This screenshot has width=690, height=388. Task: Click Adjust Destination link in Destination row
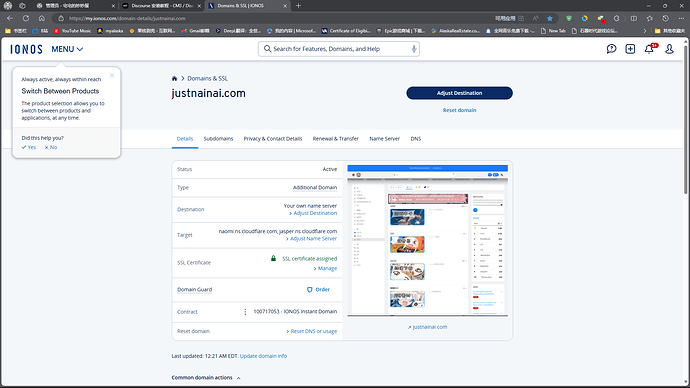click(x=313, y=213)
